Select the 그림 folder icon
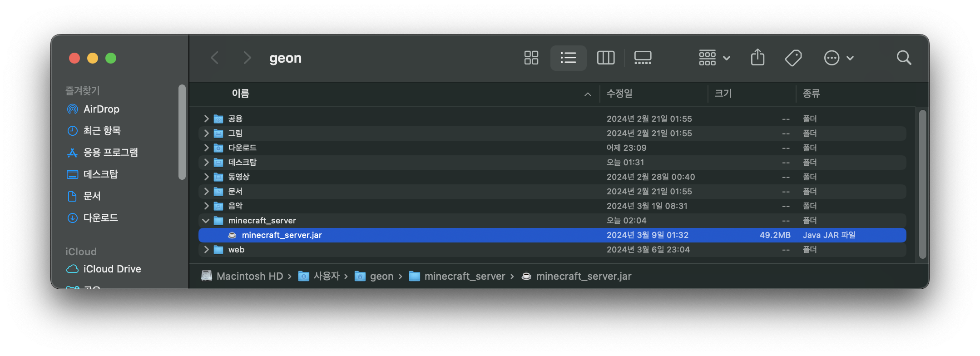The width and height of the screenshot is (980, 356). (x=218, y=133)
